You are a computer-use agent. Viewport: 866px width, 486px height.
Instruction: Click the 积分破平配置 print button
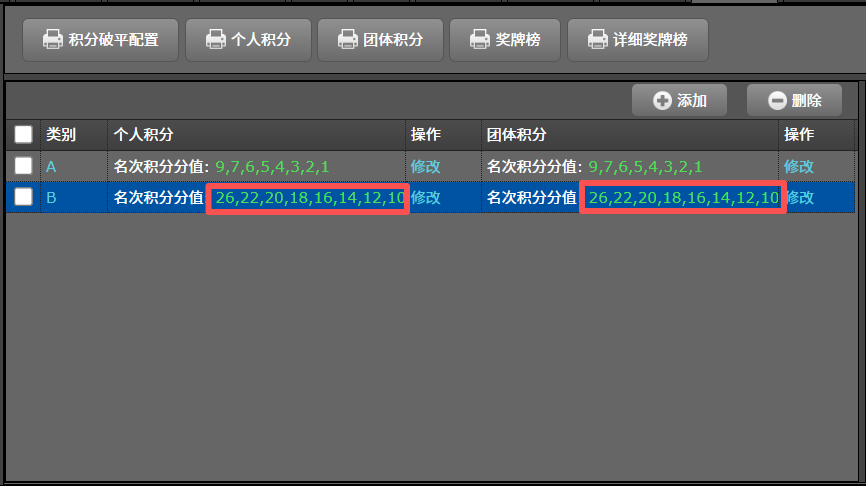pyautogui.click(x=101, y=40)
